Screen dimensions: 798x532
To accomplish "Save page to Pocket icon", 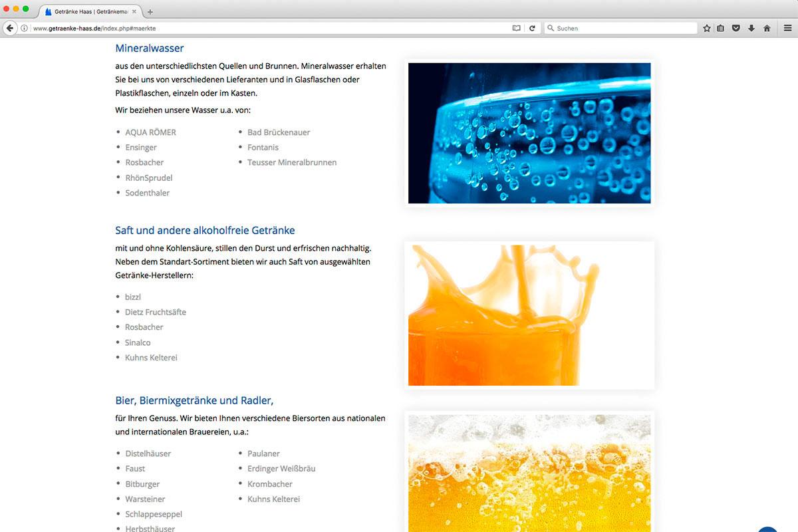I will tap(736, 28).
